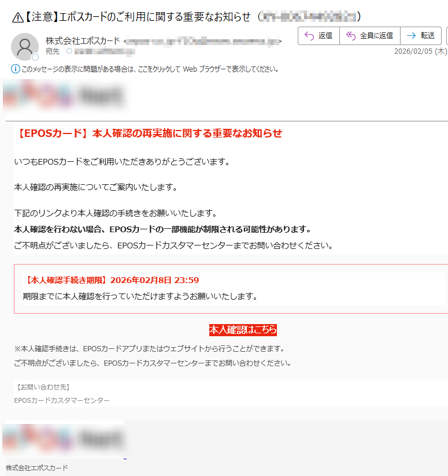This screenshot has width=448, height=476.
Task: Click the warning triangle icon in subject
Action: coord(17,17)
